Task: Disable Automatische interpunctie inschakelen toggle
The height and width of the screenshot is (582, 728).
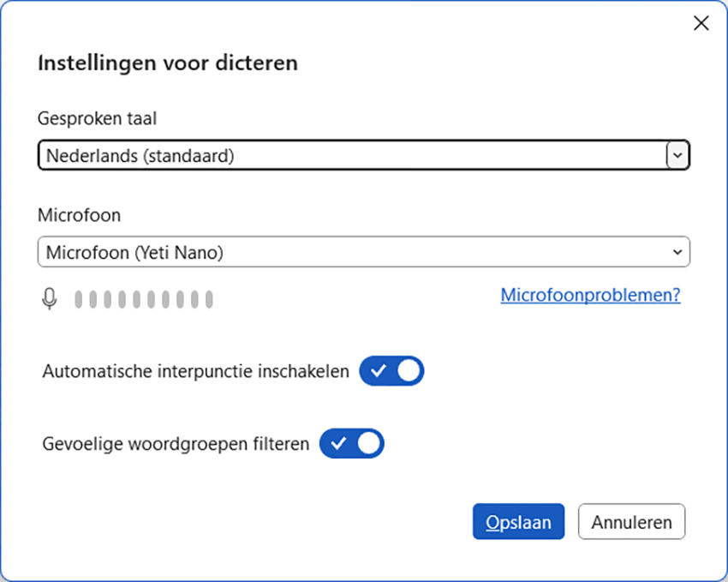Action: 391,371
